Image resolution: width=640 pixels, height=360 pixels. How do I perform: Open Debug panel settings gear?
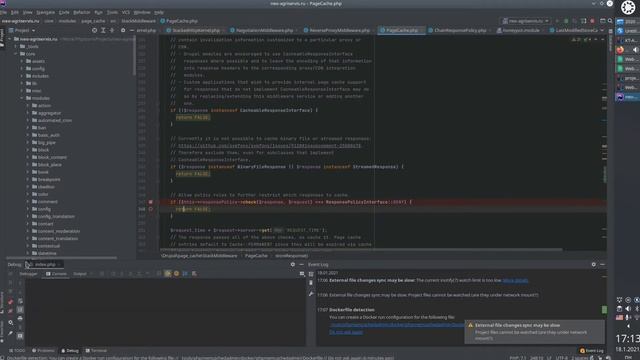[293, 264]
